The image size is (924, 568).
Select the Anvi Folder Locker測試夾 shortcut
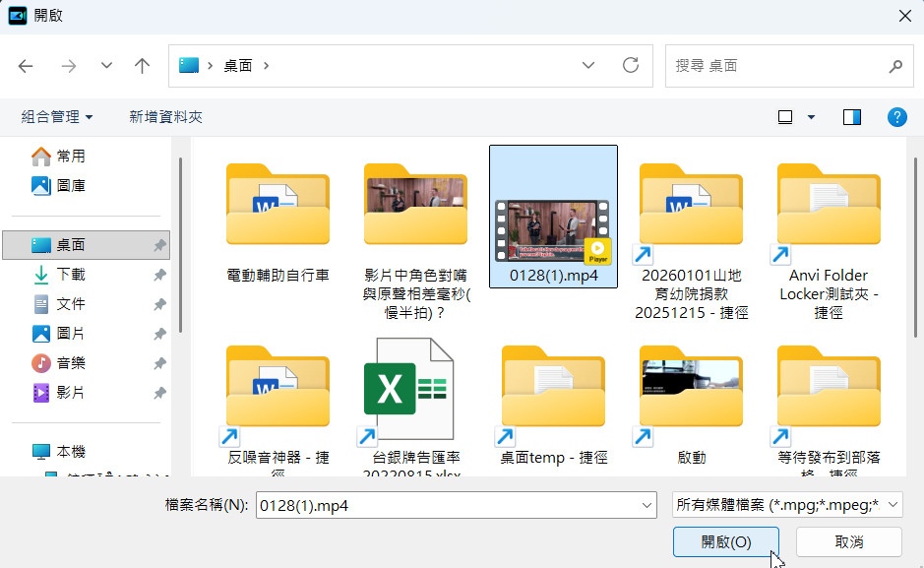point(828,206)
